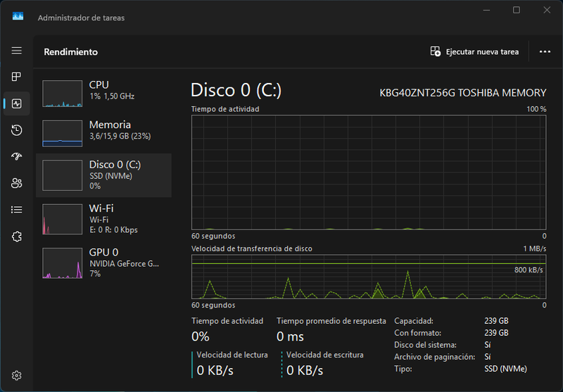Click the Tiempo de actividad graph
The image size is (563, 392).
point(369,172)
